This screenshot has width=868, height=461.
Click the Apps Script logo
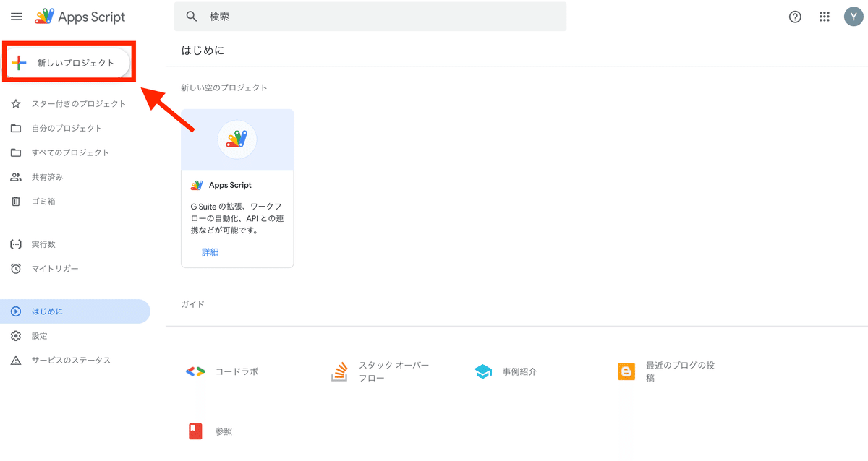click(45, 17)
